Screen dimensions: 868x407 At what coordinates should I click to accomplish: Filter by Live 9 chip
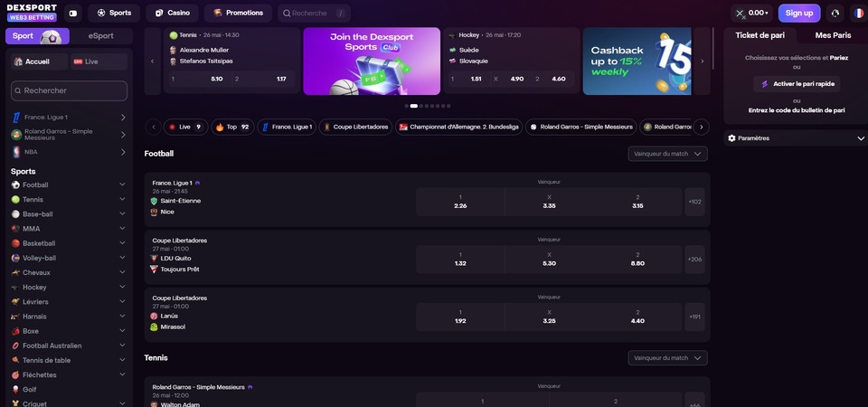pyautogui.click(x=185, y=127)
